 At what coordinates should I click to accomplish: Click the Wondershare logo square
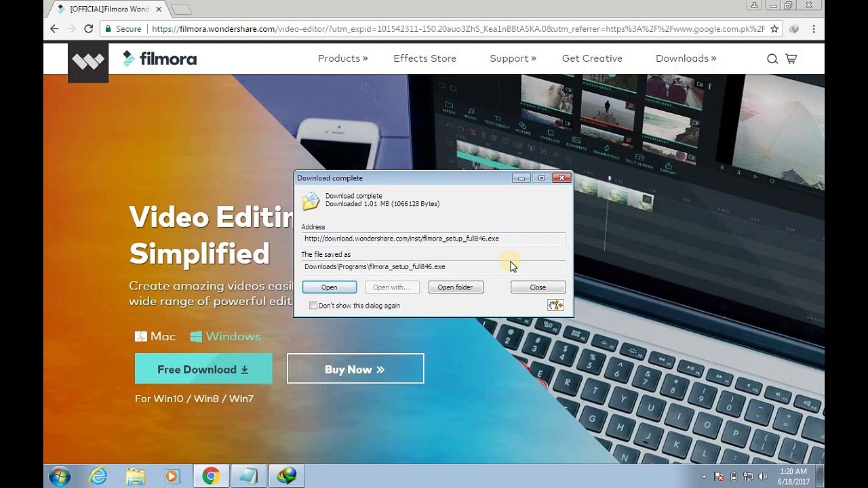coord(88,62)
